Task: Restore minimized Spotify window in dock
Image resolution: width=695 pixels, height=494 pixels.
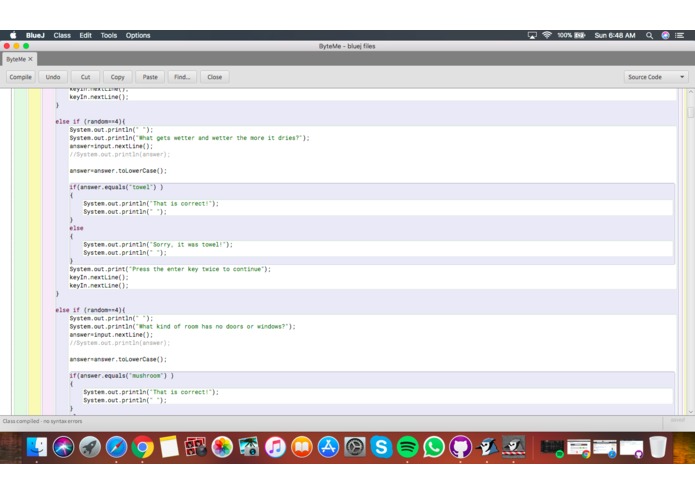Action: 552,447
